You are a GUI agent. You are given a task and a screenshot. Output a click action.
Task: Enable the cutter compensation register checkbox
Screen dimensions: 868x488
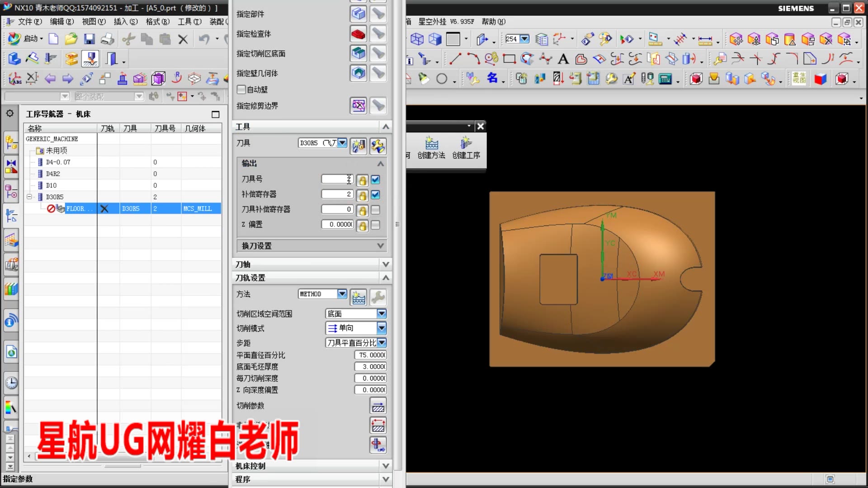375,210
